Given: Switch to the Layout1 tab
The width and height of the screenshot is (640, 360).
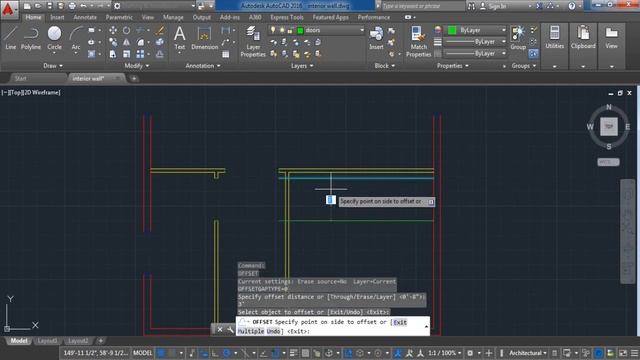Looking at the screenshot, I should coord(48,341).
